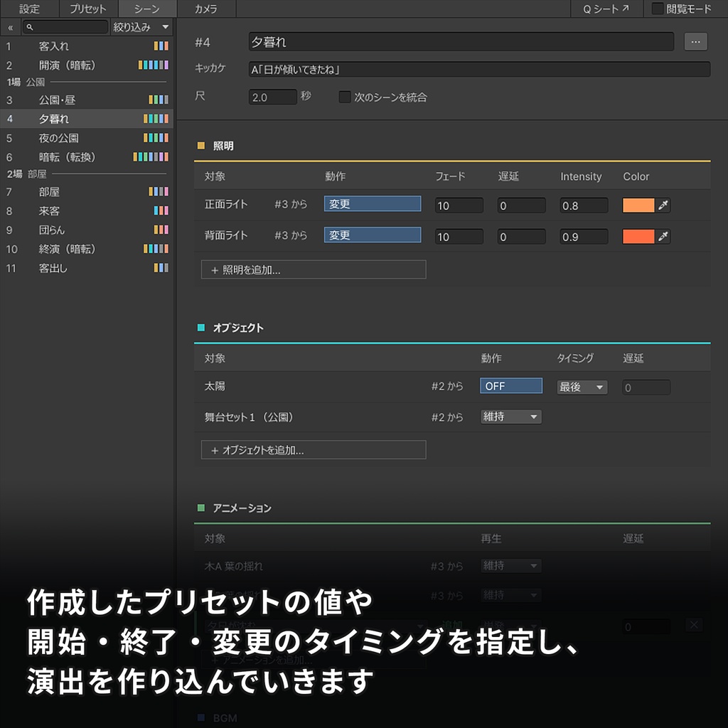Click the search magnifier icon in scene list

(30, 28)
